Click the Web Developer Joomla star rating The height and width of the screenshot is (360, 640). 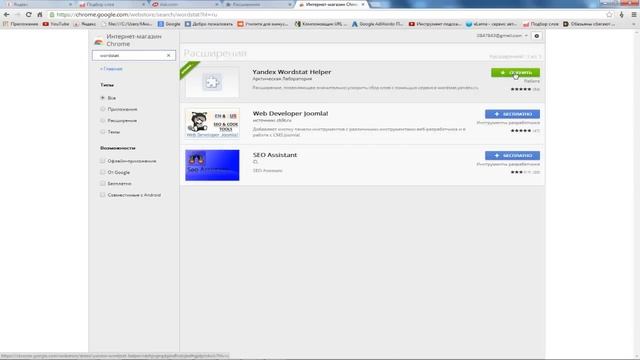click(521, 131)
